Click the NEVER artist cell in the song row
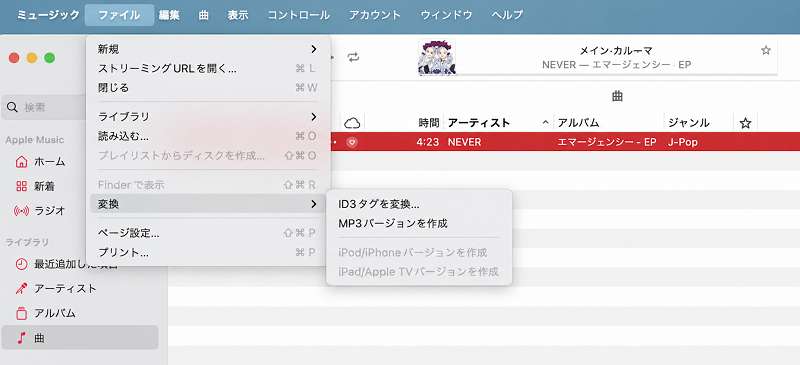800x365 pixels. coord(464,142)
